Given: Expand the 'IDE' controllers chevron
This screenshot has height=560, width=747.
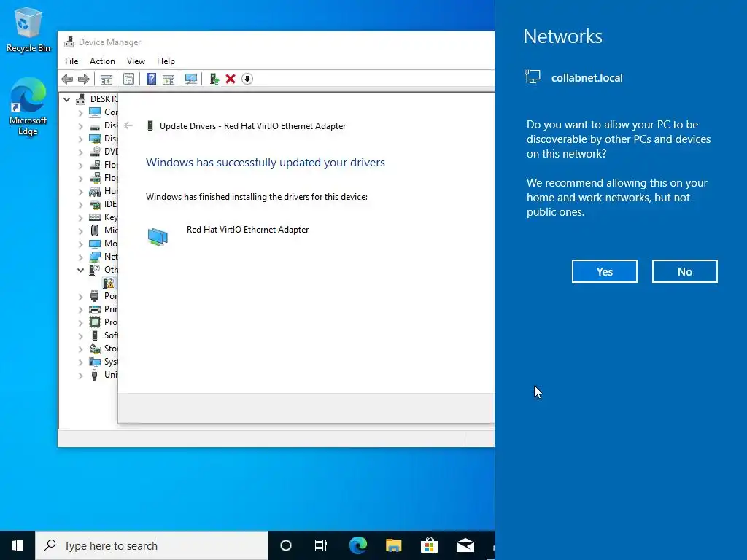Looking at the screenshot, I should (80, 205).
